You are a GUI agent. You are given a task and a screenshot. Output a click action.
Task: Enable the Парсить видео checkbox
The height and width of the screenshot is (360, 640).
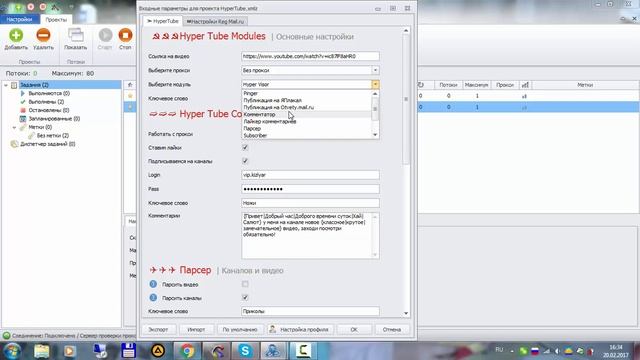click(x=245, y=284)
